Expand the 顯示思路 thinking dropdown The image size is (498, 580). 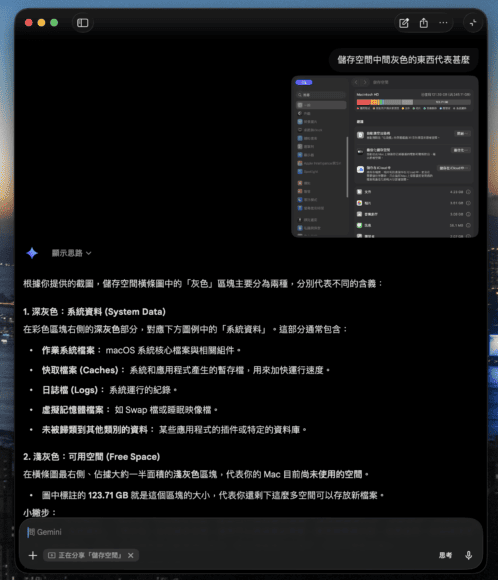tap(71, 253)
